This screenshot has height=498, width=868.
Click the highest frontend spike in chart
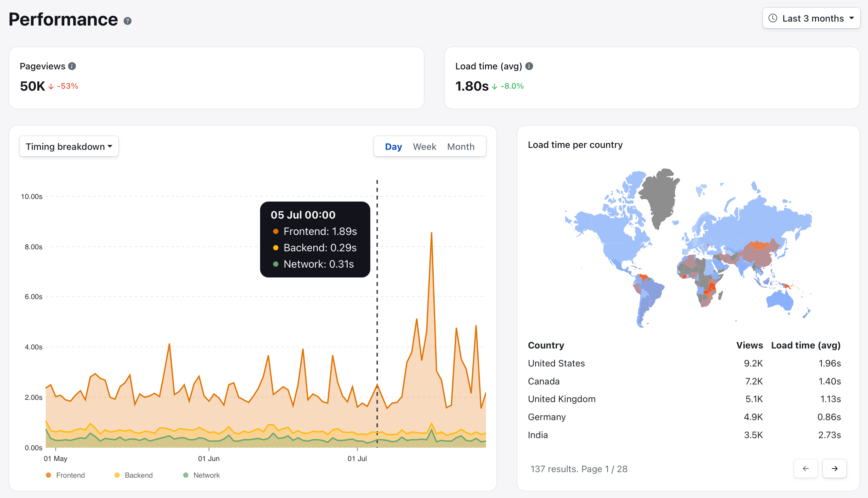[431, 233]
